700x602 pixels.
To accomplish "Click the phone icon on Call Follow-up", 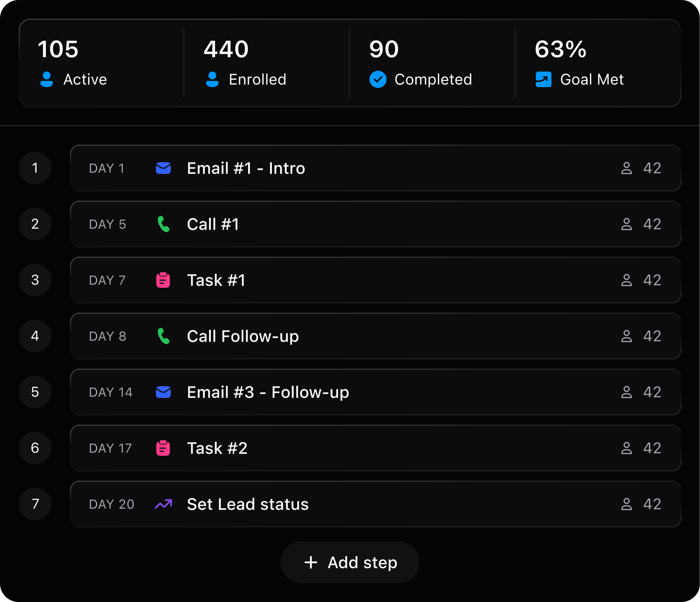I will click(163, 336).
